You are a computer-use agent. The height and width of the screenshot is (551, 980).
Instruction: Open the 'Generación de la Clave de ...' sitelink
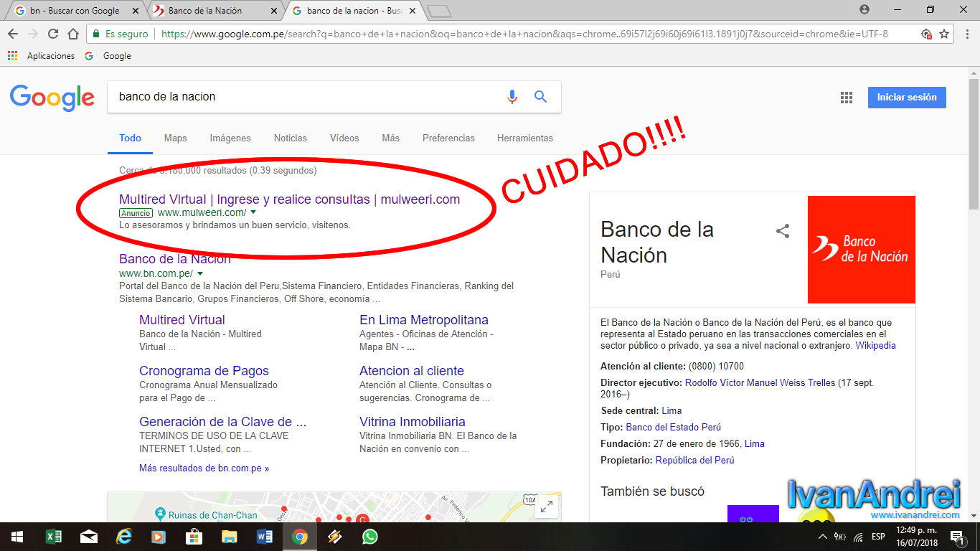click(x=223, y=422)
